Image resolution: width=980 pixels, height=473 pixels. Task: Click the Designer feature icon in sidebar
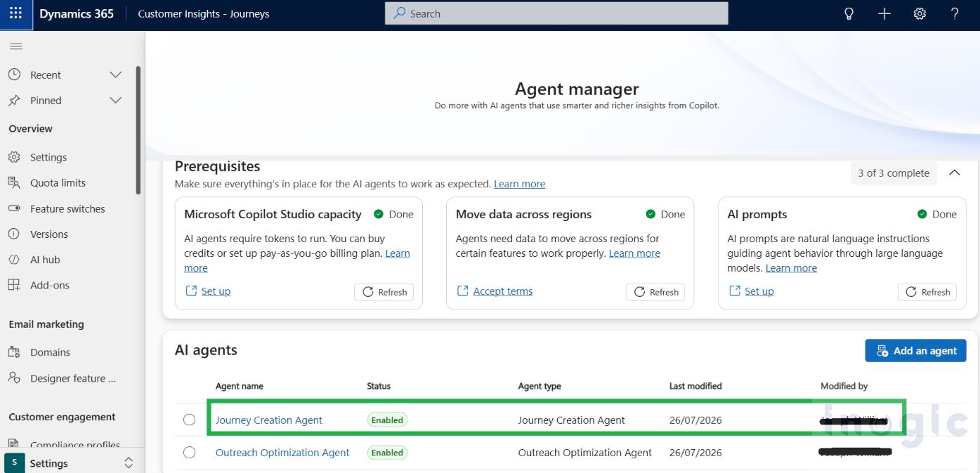pyautogui.click(x=14, y=378)
